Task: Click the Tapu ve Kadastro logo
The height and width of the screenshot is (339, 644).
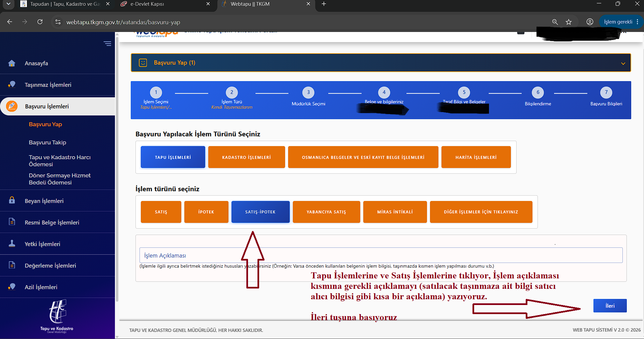Action: point(57,316)
